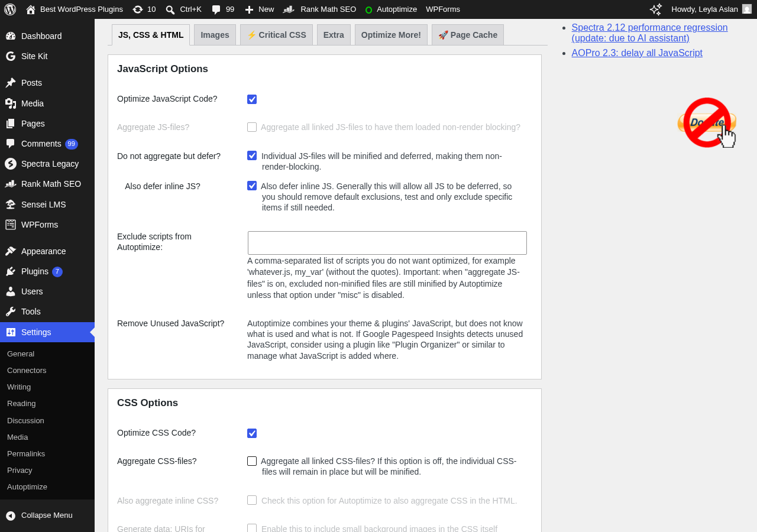Click the Pages icon in the sidebar
The height and width of the screenshot is (532, 757).
tap(11, 124)
